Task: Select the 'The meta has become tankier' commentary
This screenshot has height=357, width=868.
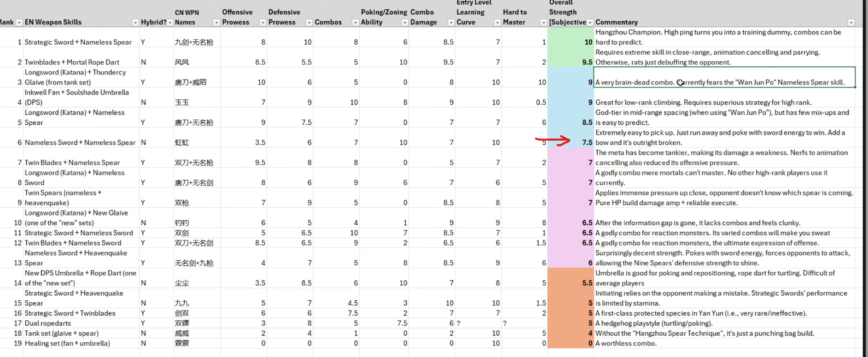Action: pos(725,158)
